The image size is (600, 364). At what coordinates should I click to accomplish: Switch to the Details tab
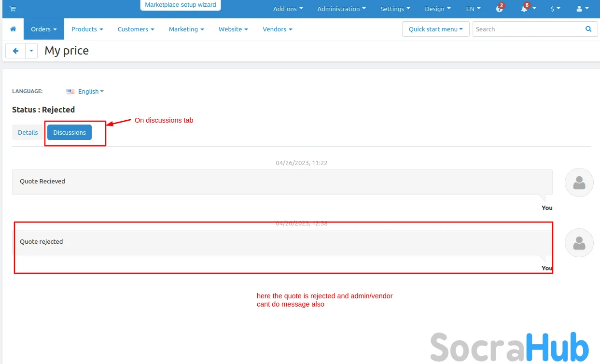[28, 132]
